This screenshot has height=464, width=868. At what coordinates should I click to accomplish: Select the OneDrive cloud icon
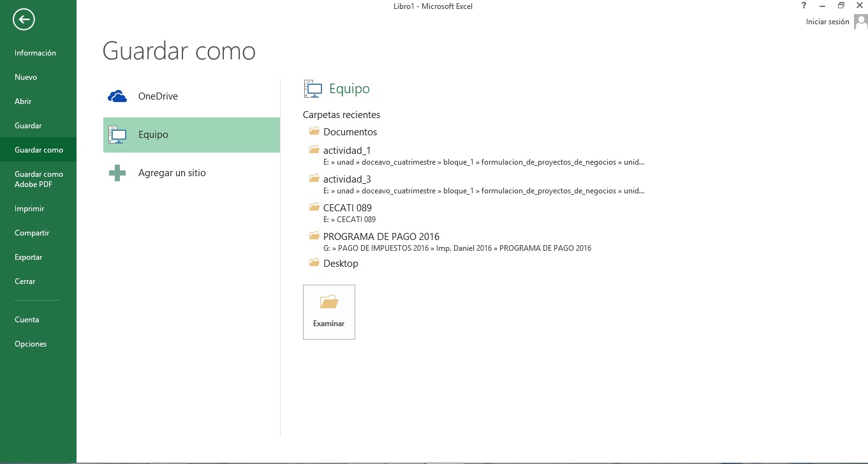[x=117, y=96]
